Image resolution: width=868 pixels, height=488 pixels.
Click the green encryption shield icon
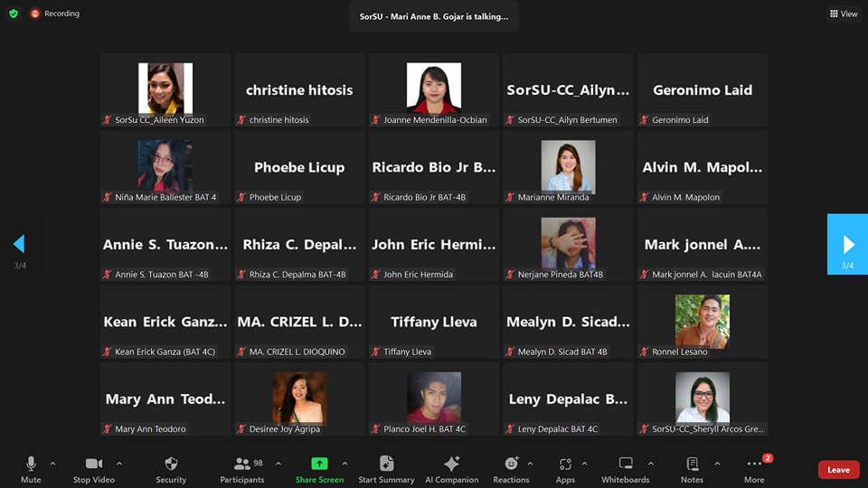[14, 14]
